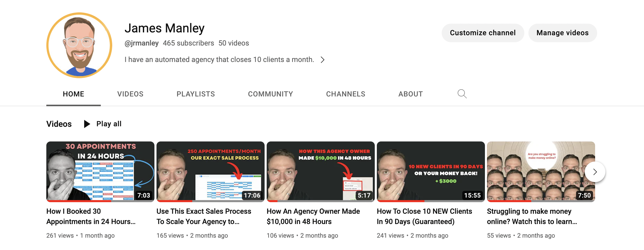Select the PLAYLISTS tab
This screenshot has height=250, width=644.
coord(196,94)
